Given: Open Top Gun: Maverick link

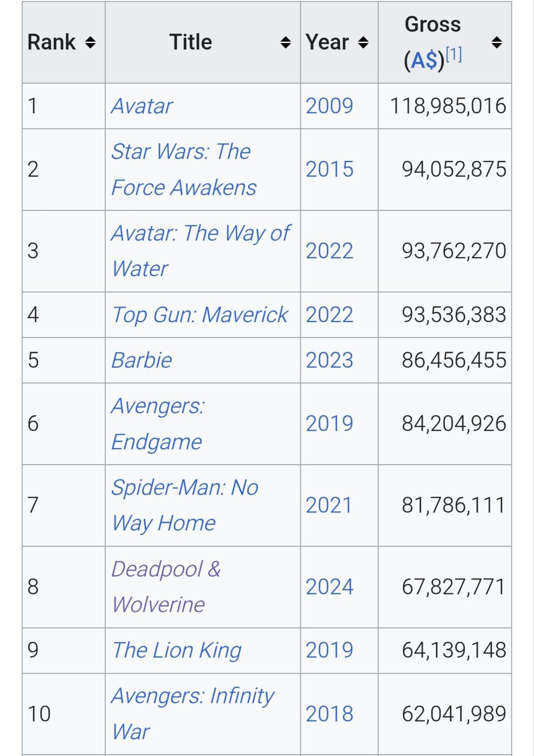Looking at the screenshot, I should [200, 315].
